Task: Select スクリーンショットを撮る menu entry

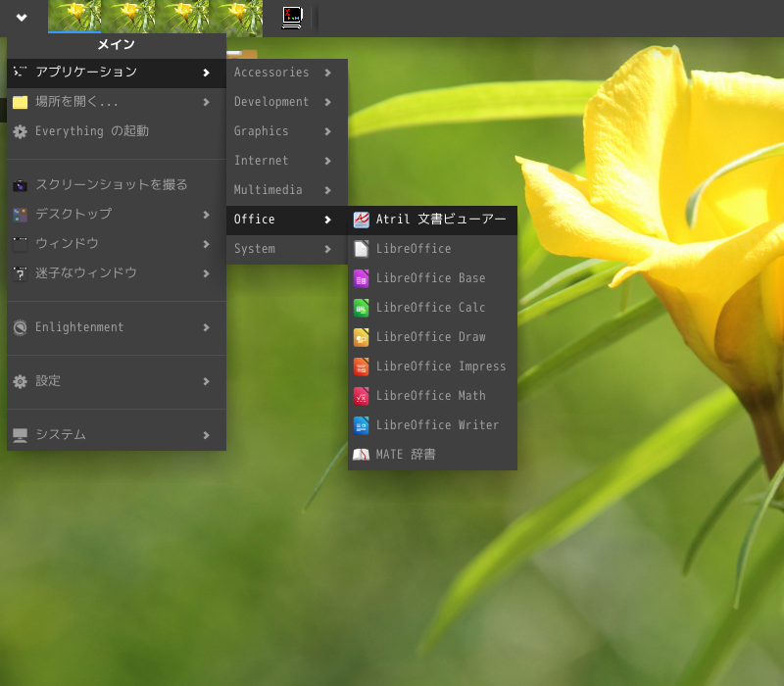Action: coord(117,185)
